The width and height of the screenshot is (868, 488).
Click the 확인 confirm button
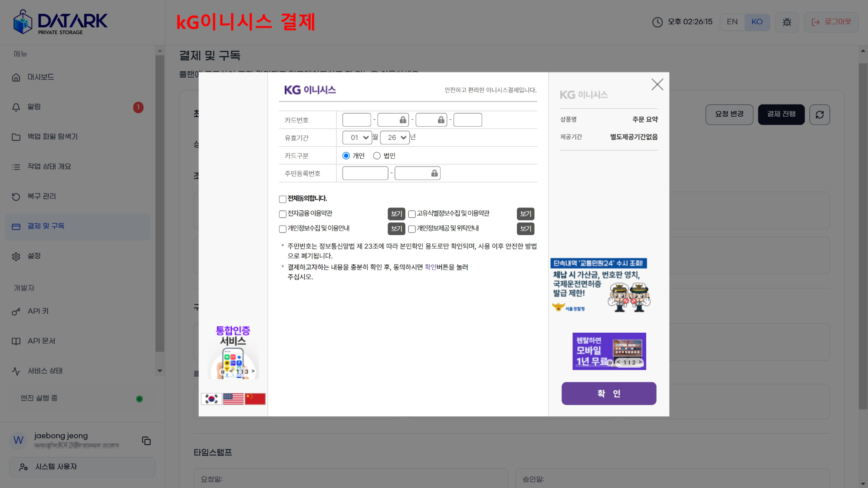pos(608,393)
